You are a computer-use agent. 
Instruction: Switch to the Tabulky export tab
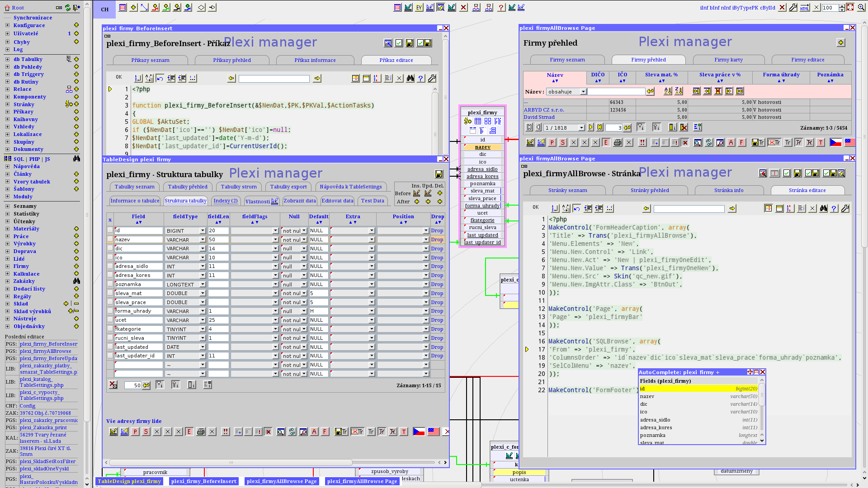[288, 187]
